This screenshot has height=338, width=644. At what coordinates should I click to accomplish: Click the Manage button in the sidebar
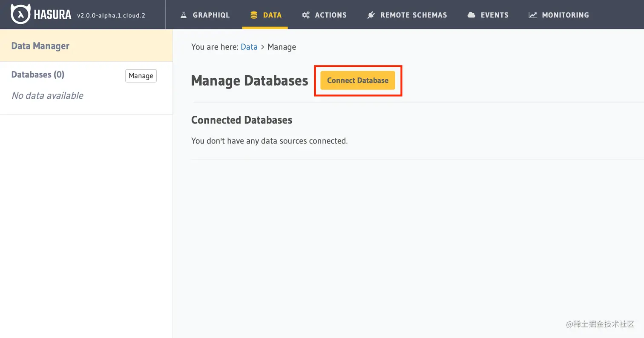click(141, 76)
